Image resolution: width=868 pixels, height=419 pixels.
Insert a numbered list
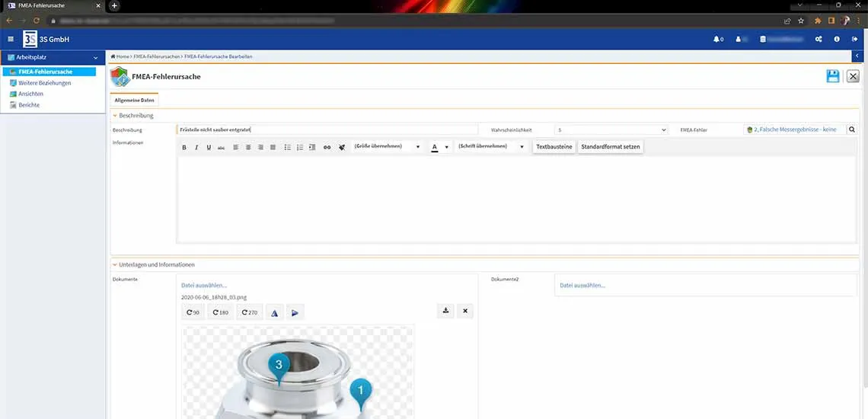(300, 148)
